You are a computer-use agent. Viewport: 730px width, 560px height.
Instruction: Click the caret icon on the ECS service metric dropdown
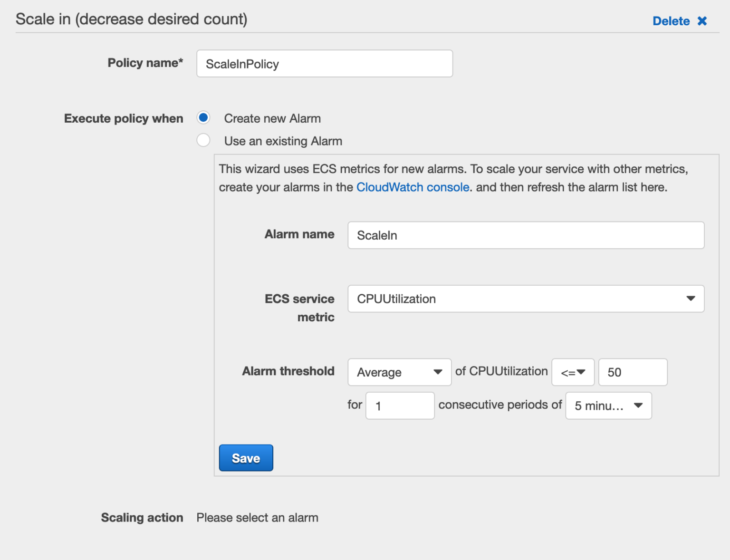click(692, 299)
